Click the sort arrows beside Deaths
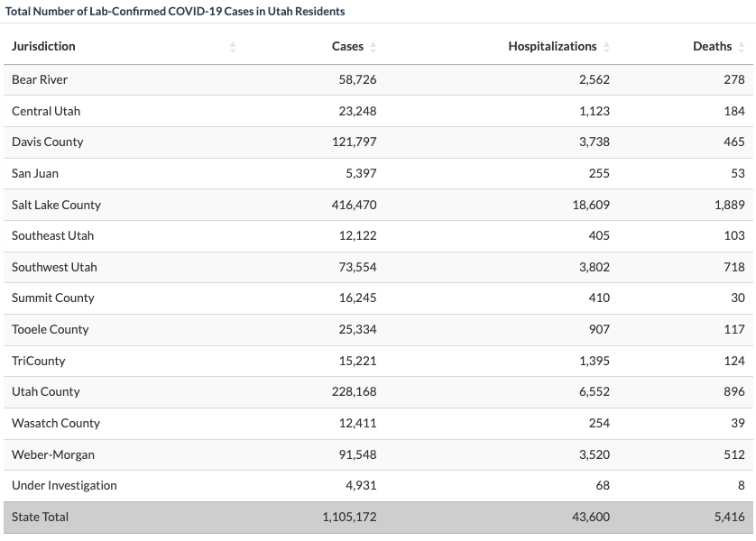 point(742,47)
